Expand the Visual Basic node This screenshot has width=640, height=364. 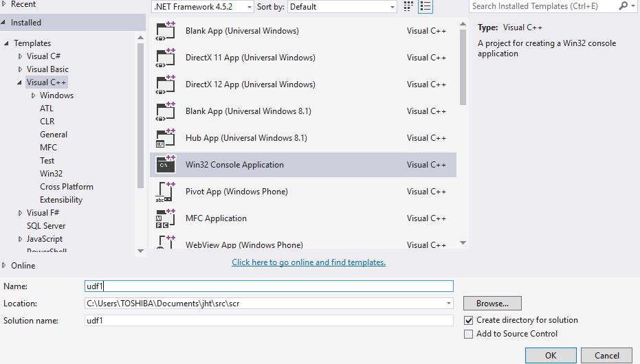click(x=20, y=69)
